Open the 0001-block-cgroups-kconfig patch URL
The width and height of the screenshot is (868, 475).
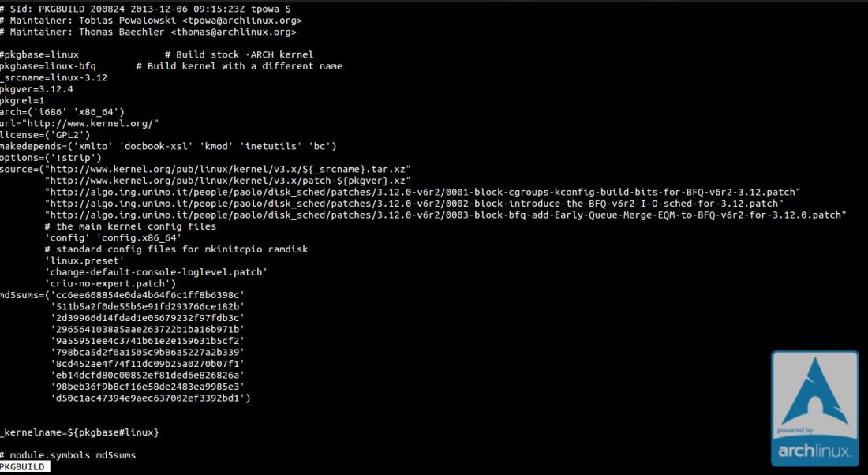tap(422, 192)
